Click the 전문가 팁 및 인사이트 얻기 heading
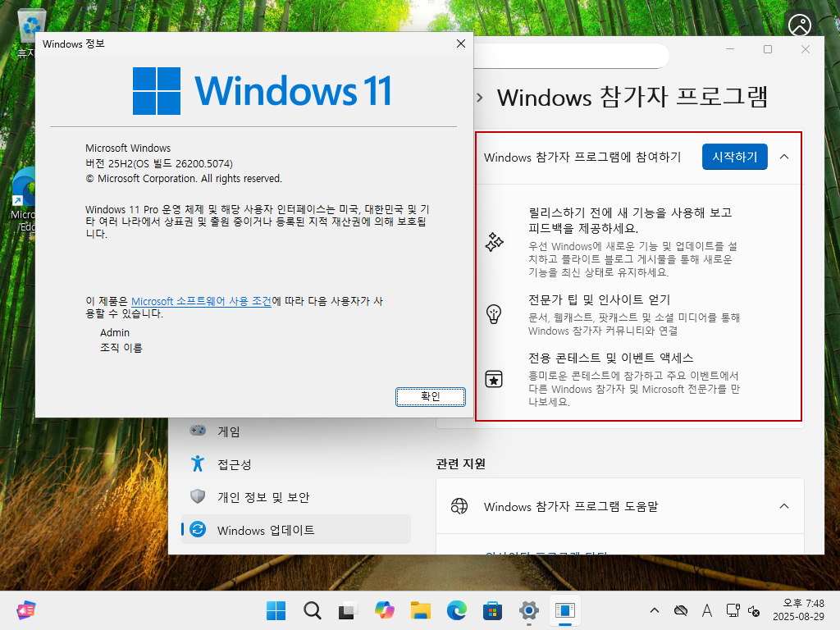840x630 pixels. [599, 299]
